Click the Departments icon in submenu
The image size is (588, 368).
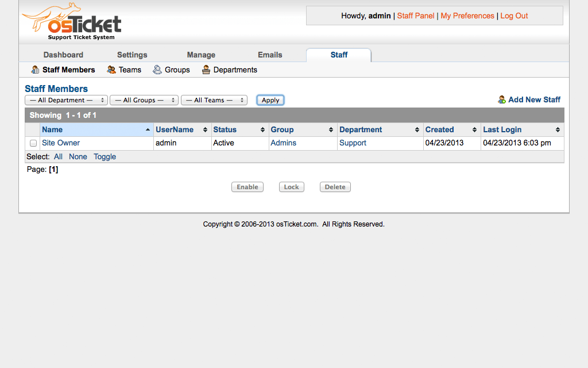pos(206,70)
